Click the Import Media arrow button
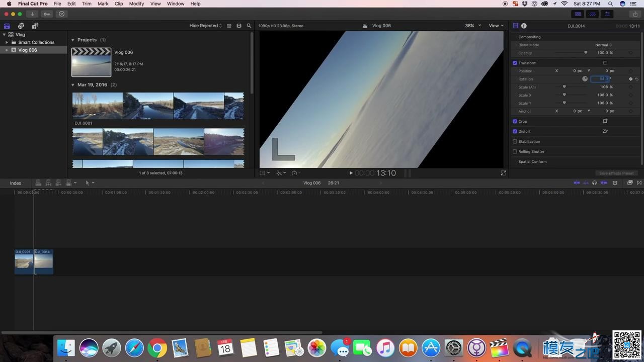Screen dimensions: 644x362 [33, 14]
